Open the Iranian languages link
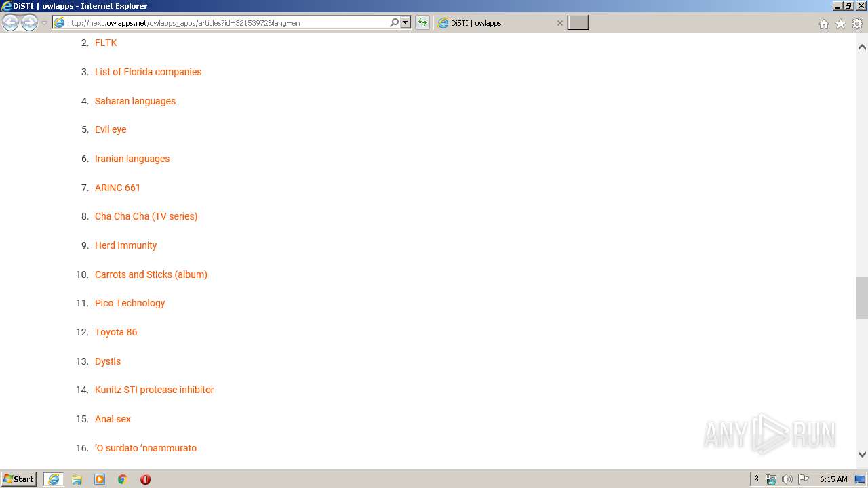The image size is (868, 488). (x=132, y=159)
